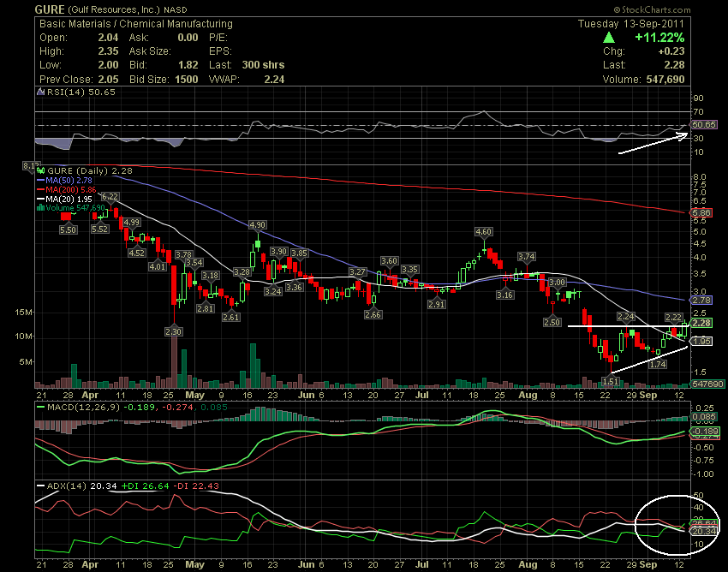Viewport: 728px width, 572px height.
Task: Select the white MA(20) legend line swatch
Action: click(40, 199)
